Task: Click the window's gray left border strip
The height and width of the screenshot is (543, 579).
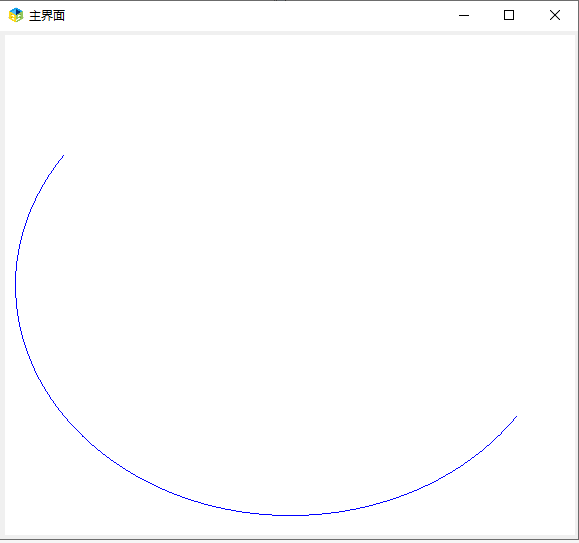Action: click(x=2, y=284)
